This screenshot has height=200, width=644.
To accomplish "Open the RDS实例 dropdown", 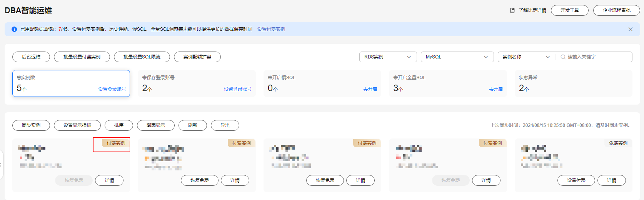I will click(388, 57).
